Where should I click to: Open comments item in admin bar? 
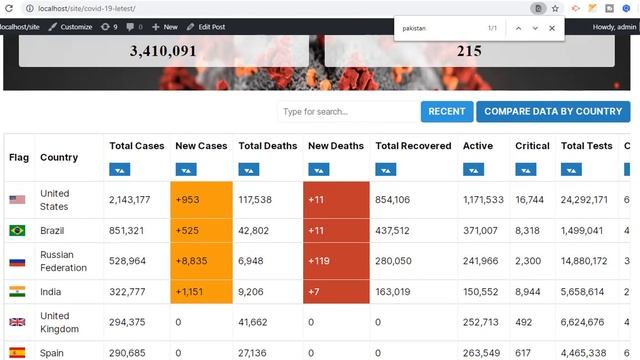pos(134,27)
